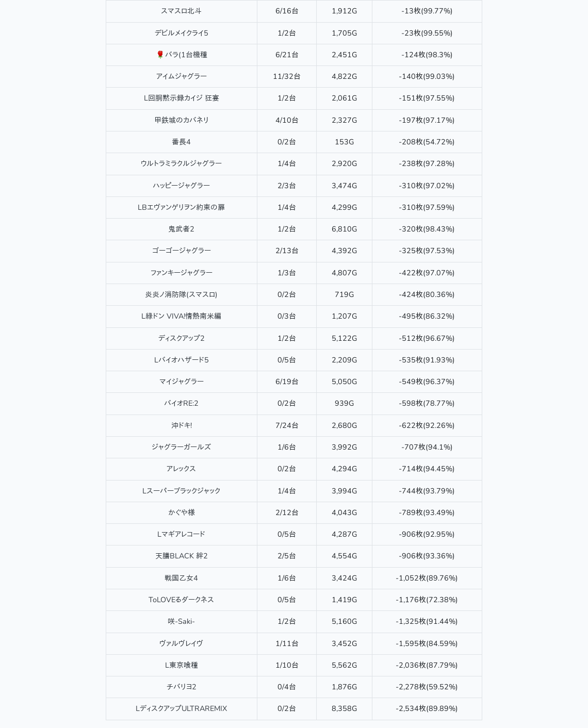Click the 7/24台 count cell
588x728 pixels.
(x=287, y=425)
